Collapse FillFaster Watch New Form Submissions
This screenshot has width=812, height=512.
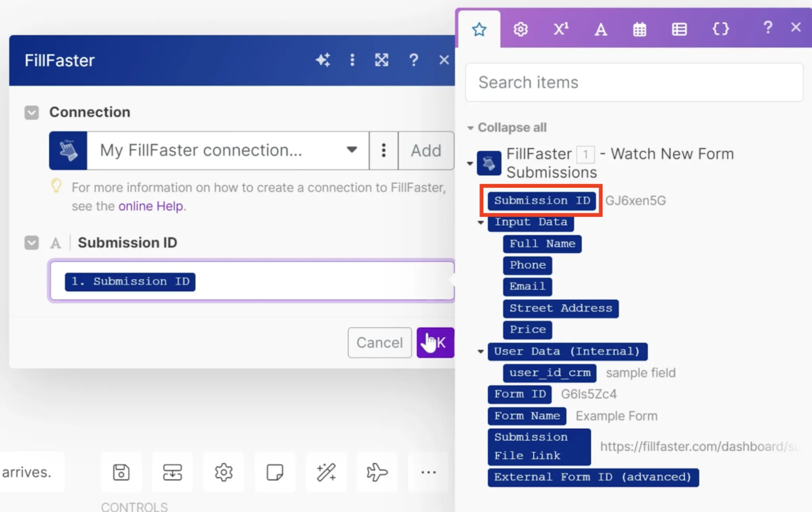coord(470,163)
